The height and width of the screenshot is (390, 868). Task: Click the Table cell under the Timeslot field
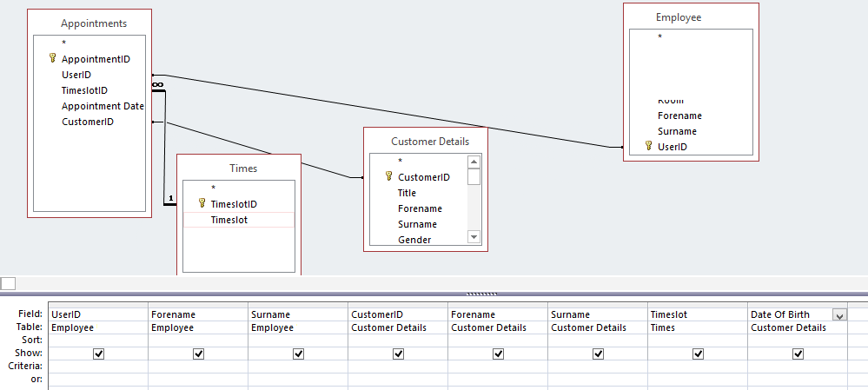[x=698, y=327]
